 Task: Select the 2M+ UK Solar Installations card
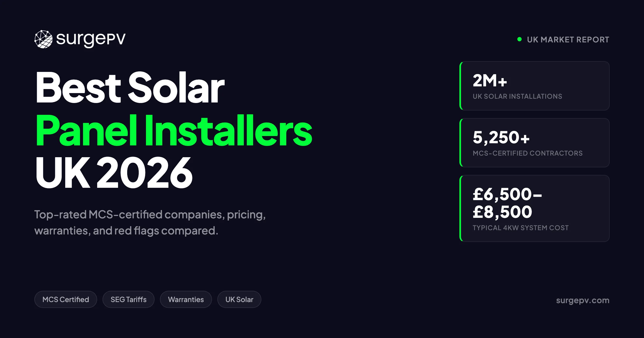pyautogui.click(x=535, y=86)
